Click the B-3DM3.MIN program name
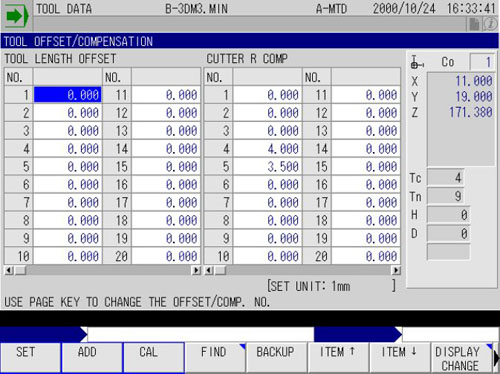The width and height of the screenshot is (500, 374). pos(197,9)
